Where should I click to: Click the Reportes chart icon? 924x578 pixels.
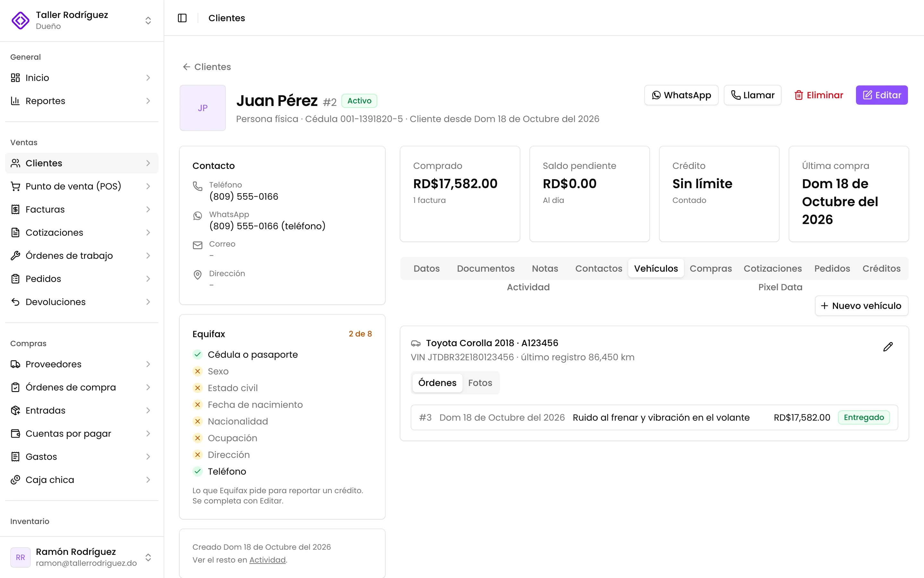click(x=15, y=101)
